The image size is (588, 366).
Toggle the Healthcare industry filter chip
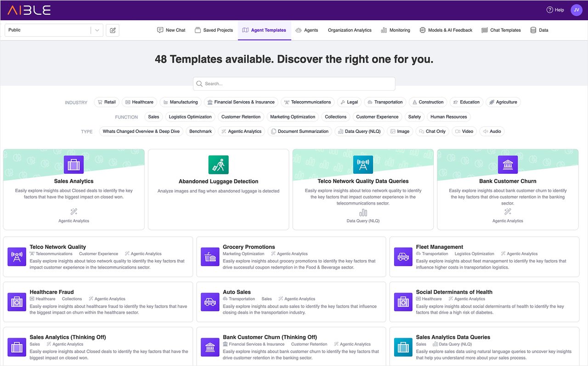coord(139,102)
